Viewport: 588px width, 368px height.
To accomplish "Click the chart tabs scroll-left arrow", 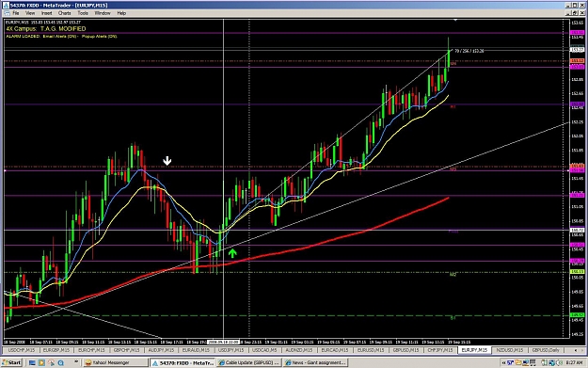I will click(x=576, y=350).
